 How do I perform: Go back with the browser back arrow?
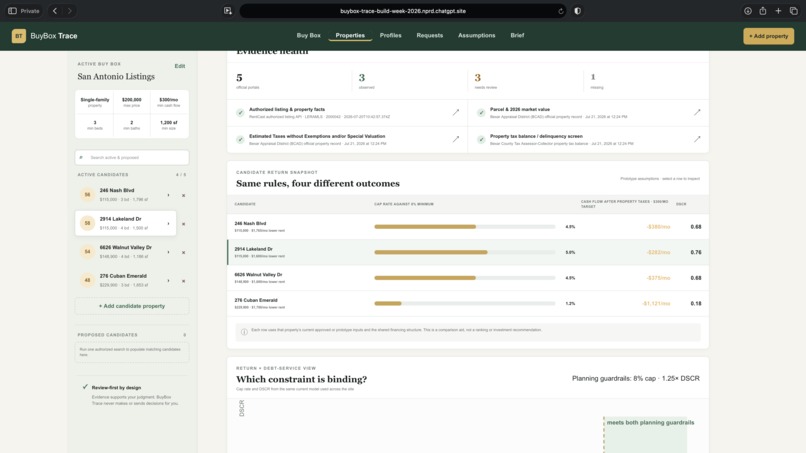[55, 11]
